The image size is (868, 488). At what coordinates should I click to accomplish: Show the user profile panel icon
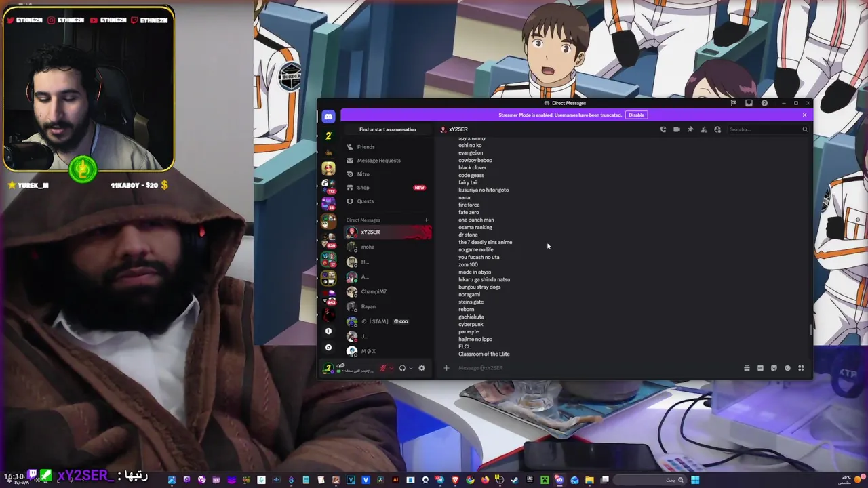point(717,129)
